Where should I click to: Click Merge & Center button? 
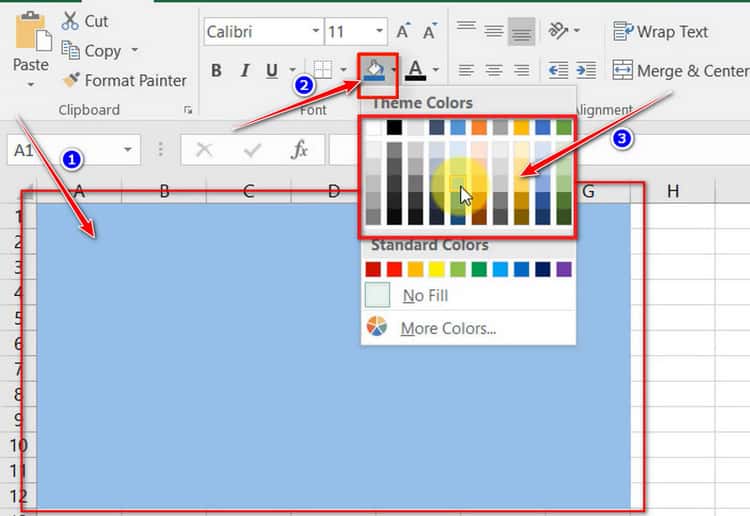[681, 71]
